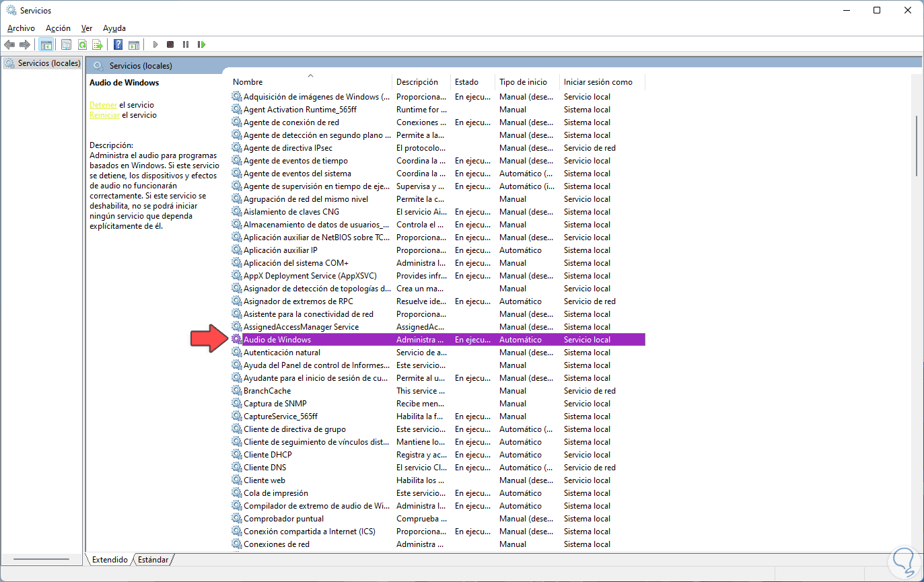Click the gear icon beside Autenticación natural

pos(236,353)
